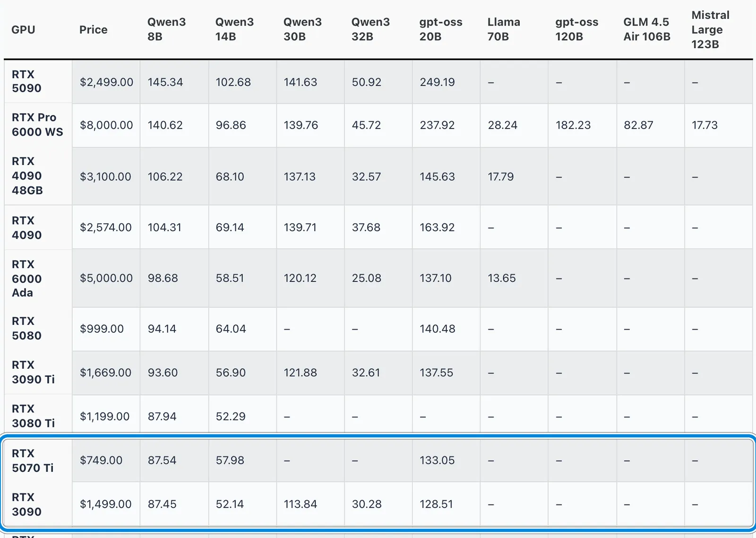Viewport: 756px width, 538px height.
Task: Click the gpt-oss 20B column header
Action: [441, 29]
